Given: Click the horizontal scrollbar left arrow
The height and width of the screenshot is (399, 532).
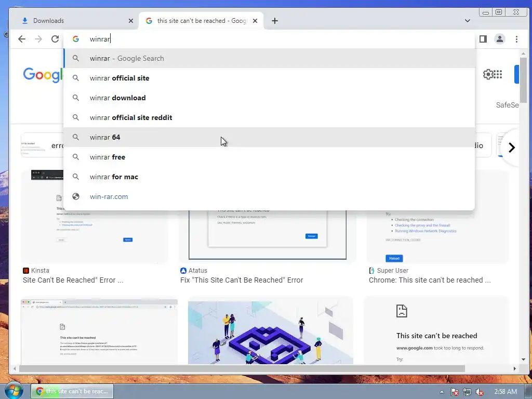Looking at the screenshot, I should (15, 368).
